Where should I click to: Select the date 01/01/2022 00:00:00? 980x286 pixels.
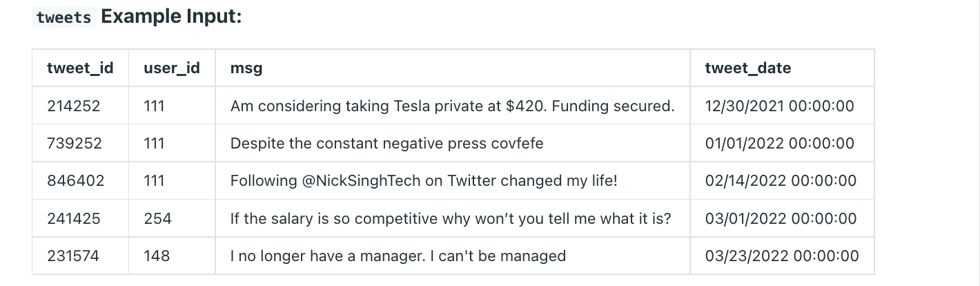(x=779, y=143)
